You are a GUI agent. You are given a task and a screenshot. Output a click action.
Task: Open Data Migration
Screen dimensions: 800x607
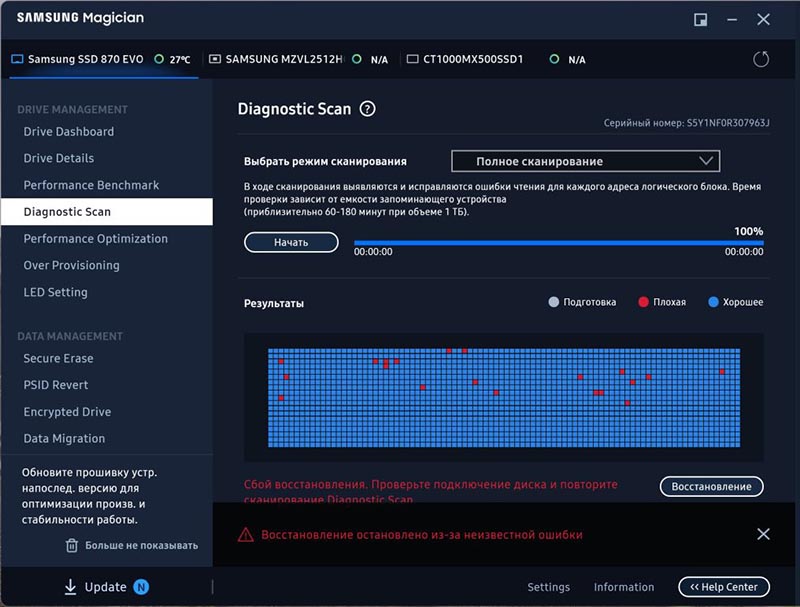pyautogui.click(x=64, y=439)
